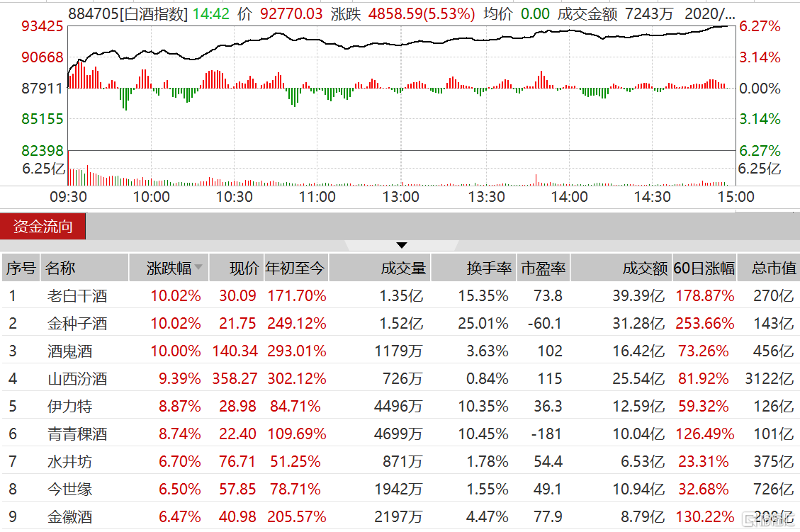Click the 205.57% year-to-date cell
Viewport: 800px width, 532px height.
click(297, 517)
